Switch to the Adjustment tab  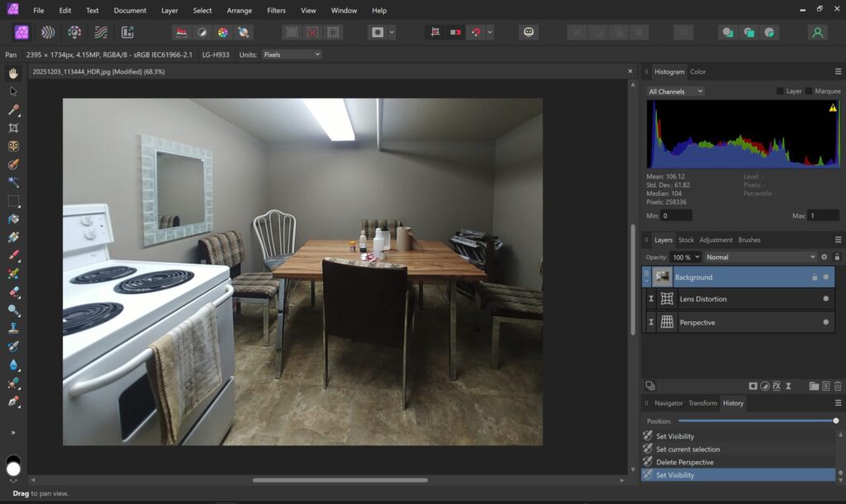click(x=715, y=240)
